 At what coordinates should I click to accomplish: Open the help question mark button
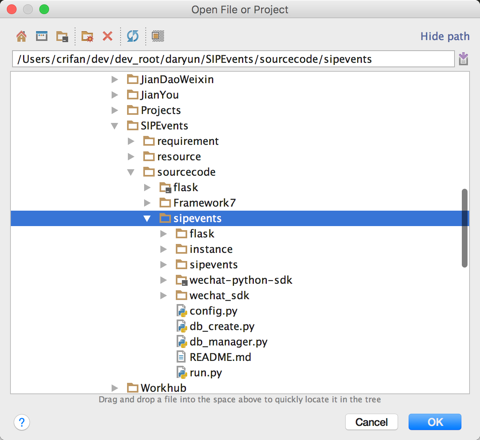[22, 422]
